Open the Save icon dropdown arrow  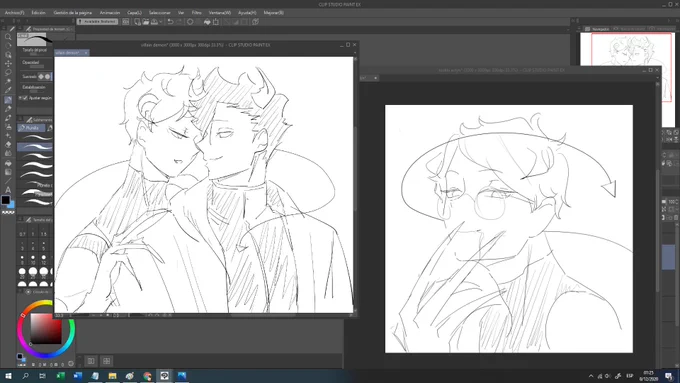click(161, 22)
